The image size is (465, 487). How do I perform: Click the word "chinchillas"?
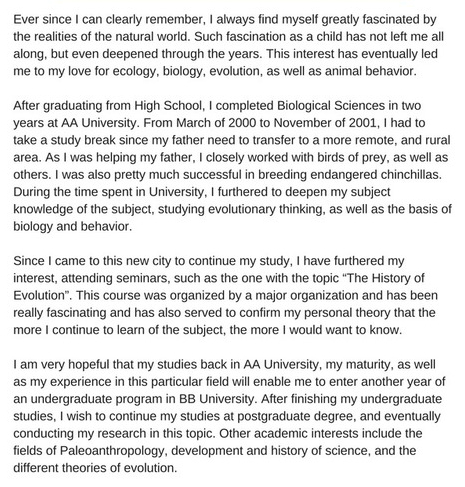411,175
